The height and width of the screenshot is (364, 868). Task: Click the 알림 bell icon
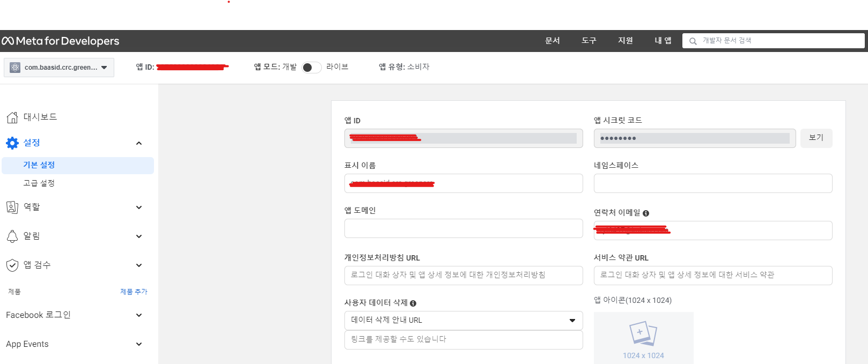[12, 236]
